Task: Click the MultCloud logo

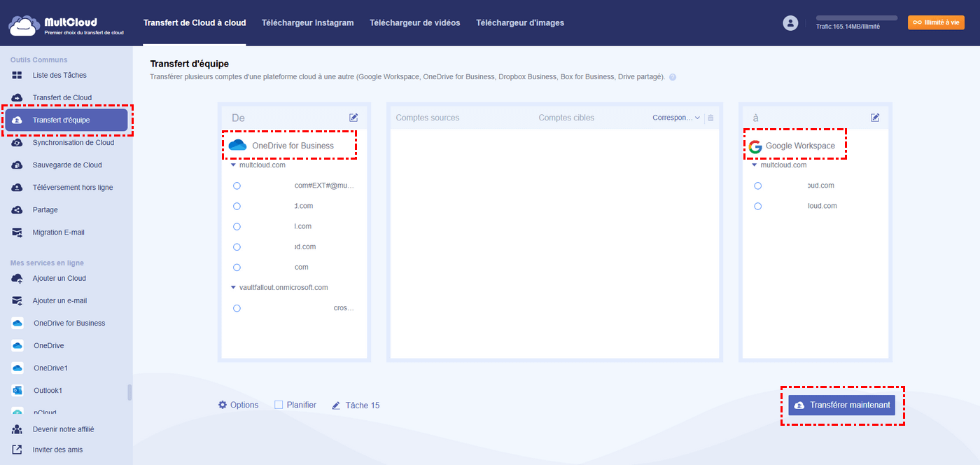Action: (66, 25)
